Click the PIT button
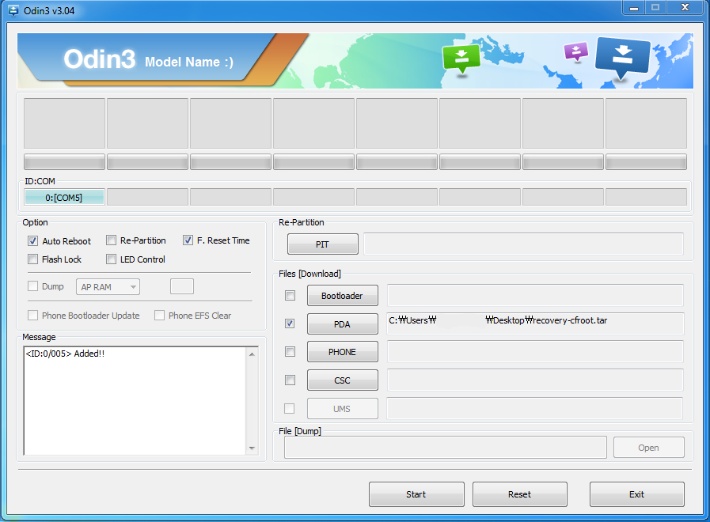Screen dimensions: 710x522 pos(322,244)
